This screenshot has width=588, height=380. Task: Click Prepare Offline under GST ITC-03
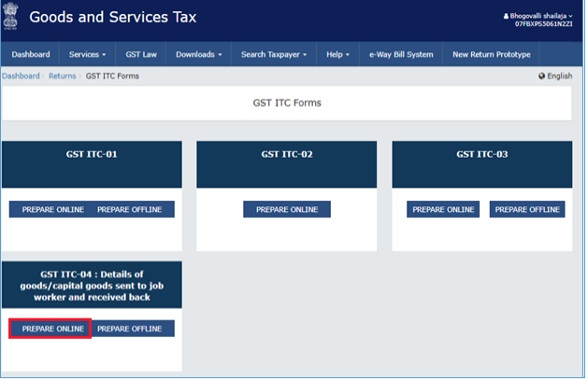coord(527,209)
